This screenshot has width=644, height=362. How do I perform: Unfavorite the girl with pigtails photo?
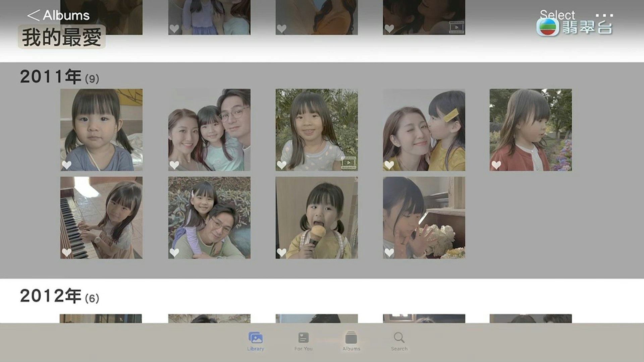[67, 165]
